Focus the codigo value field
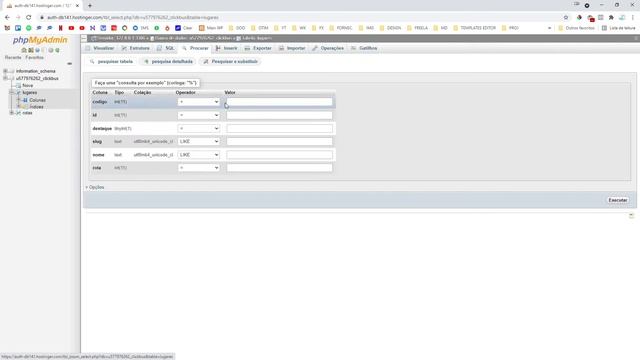640x360 pixels. 280,102
